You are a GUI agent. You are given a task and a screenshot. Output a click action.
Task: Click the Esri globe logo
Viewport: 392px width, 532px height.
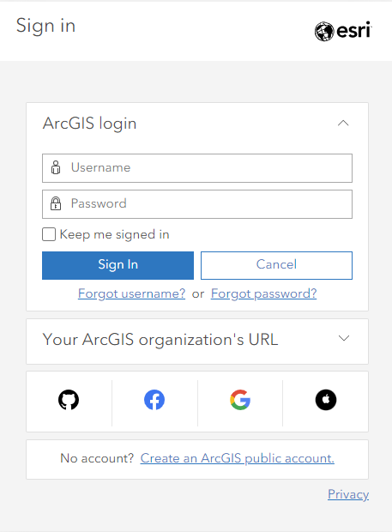tap(324, 31)
